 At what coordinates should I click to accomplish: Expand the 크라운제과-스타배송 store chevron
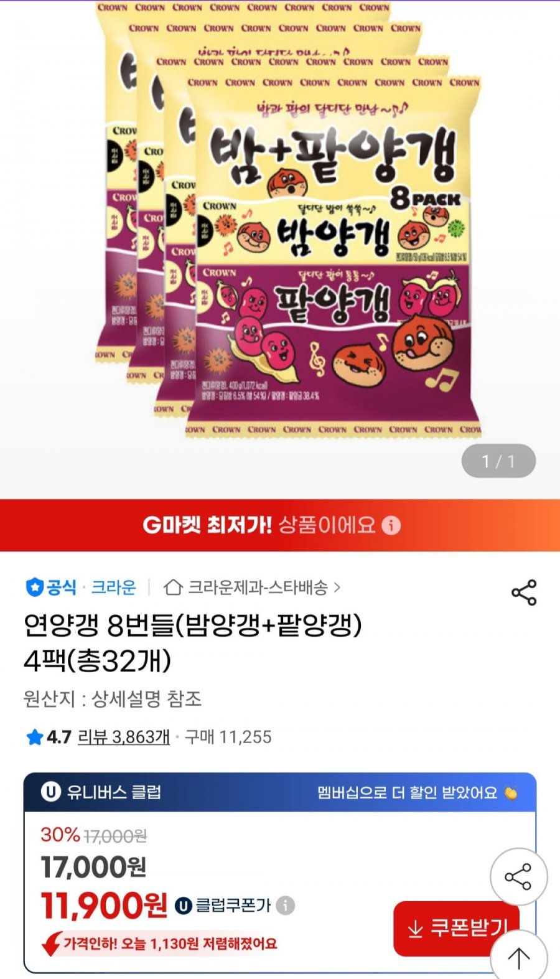(337, 587)
